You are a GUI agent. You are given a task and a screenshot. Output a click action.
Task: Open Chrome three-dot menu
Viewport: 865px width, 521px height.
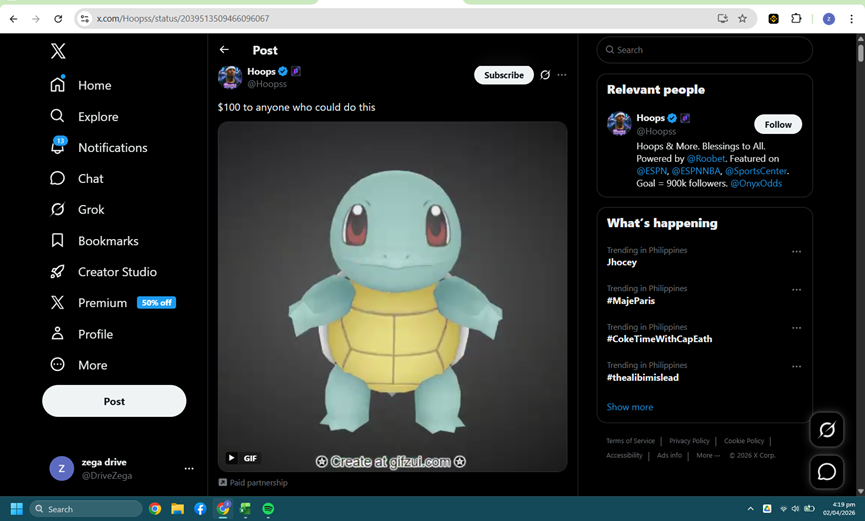coord(851,19)
